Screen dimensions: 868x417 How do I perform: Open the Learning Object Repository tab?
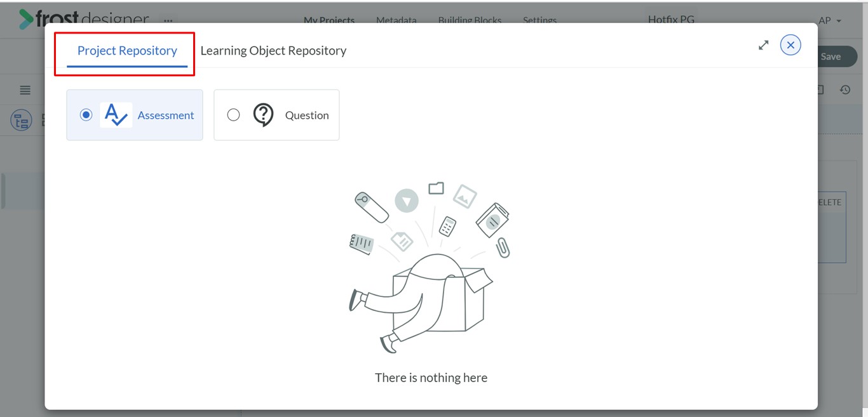[273, 51]
